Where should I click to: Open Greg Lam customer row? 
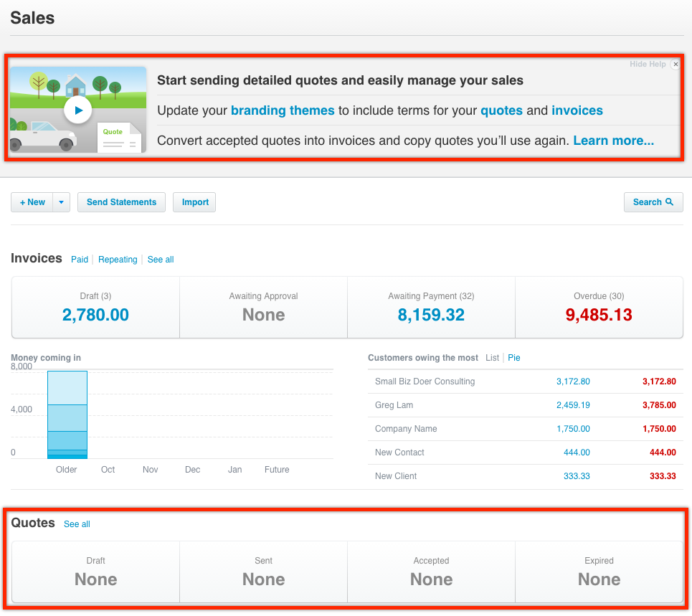pos(394,405)
